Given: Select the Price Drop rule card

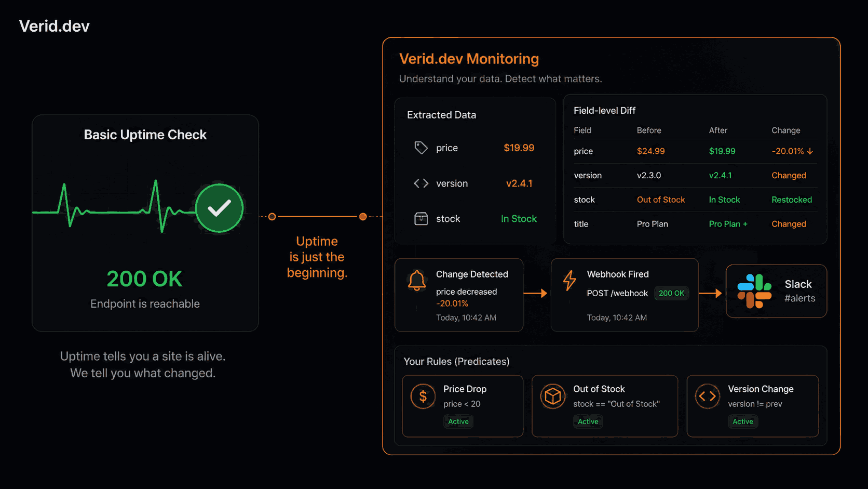Looking at the screenshot, I should pos(463,406).
